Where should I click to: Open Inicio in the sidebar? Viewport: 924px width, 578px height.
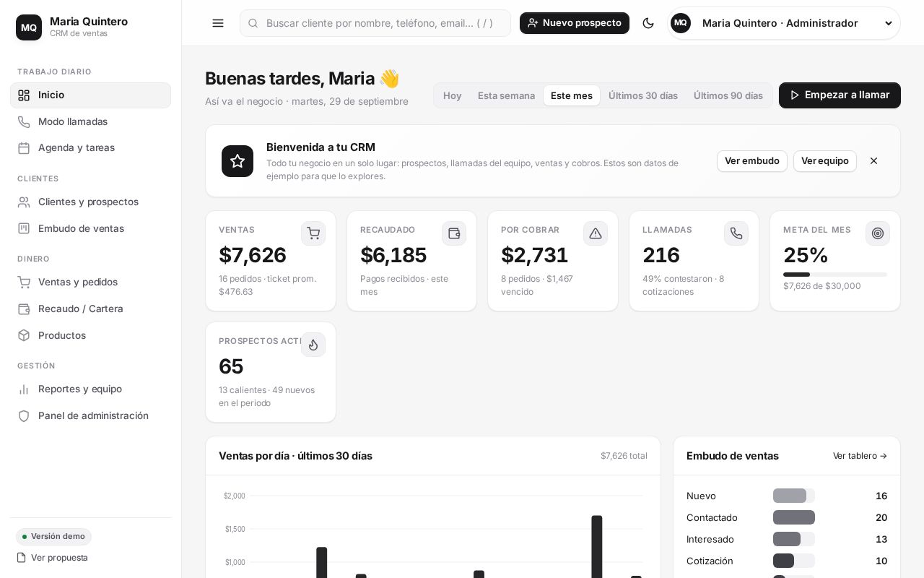click(x=90, y=95)
